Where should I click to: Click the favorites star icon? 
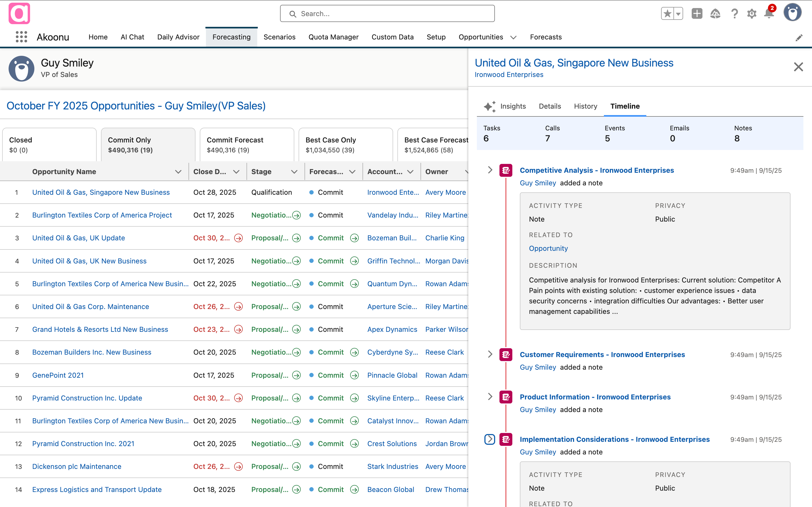pos(667,14)
